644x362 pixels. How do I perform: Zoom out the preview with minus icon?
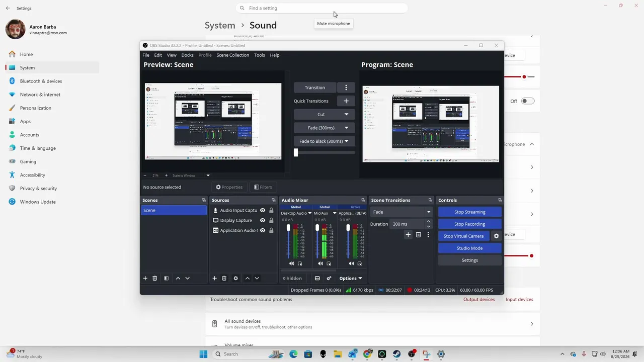tap(145, 175)
